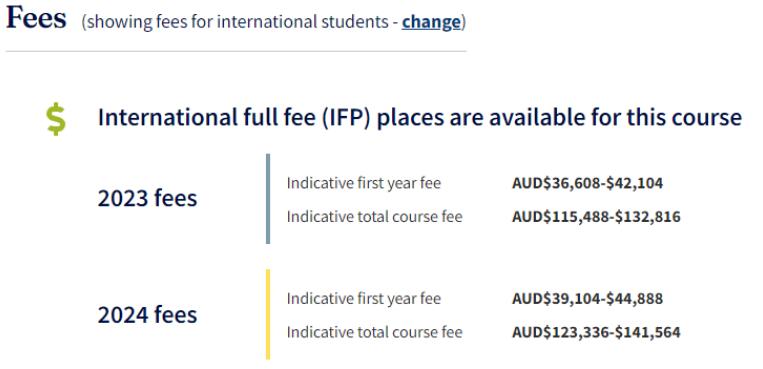Select the '2024 fees' label
This screenshot has height=369, width=763.
pos(147,315)
